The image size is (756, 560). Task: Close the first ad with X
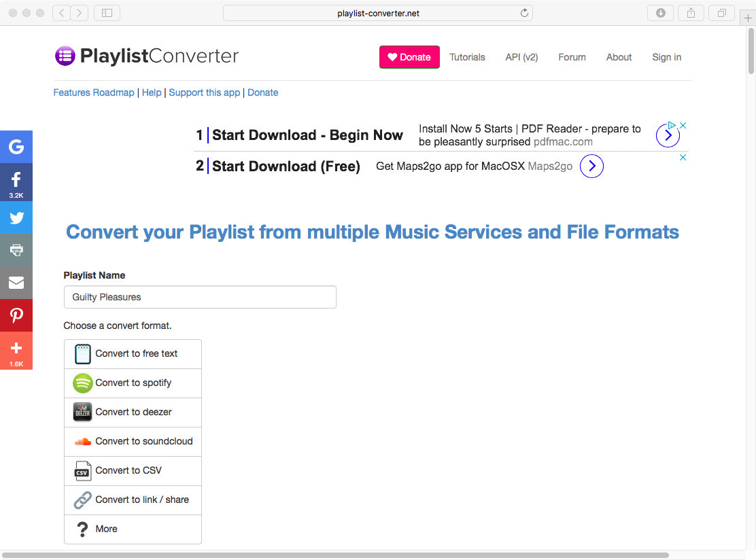point(683,125)
